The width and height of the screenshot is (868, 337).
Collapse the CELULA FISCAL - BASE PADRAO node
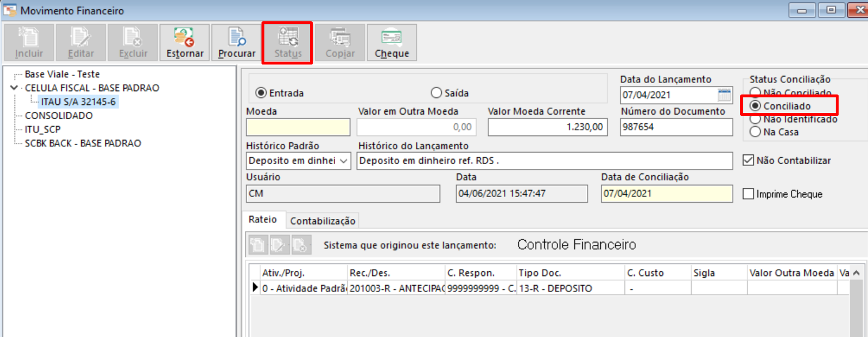tap(14, 88)
